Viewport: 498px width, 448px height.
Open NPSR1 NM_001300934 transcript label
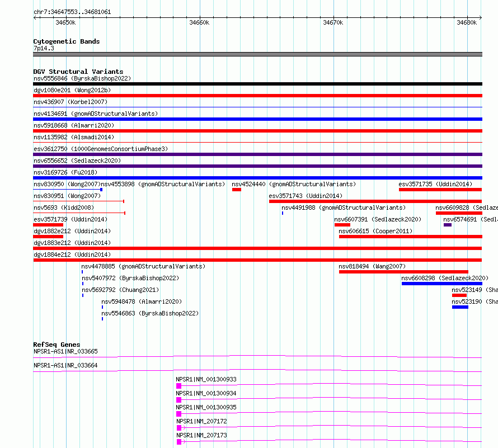pyautogui.click(x=206, y=393)
